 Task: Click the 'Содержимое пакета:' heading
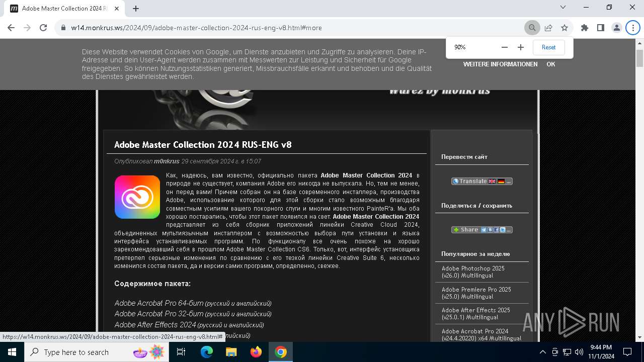click(152, 284)
